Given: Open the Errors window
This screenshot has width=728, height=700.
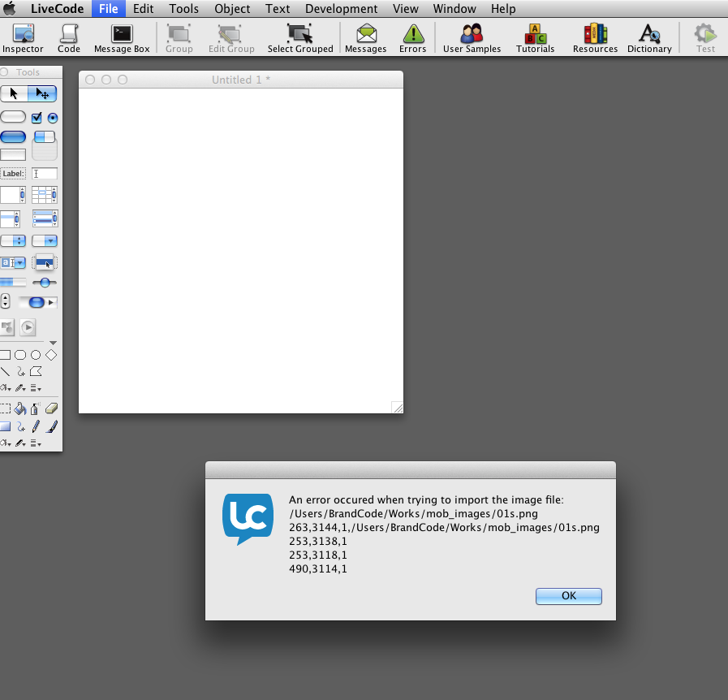Looking at the screenshot, I should [x=413, y=38].
